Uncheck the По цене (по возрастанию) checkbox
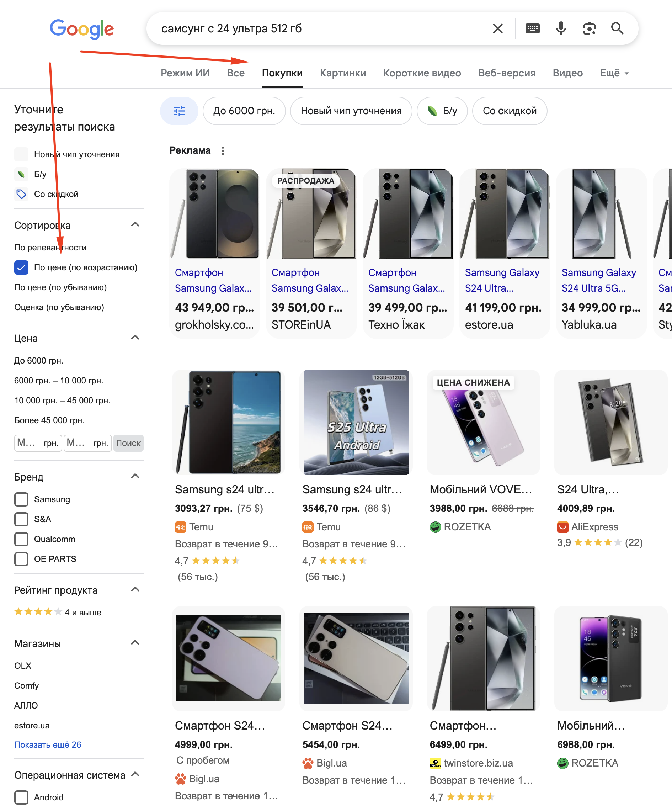672x806 pixels. [x=21, y=267]
